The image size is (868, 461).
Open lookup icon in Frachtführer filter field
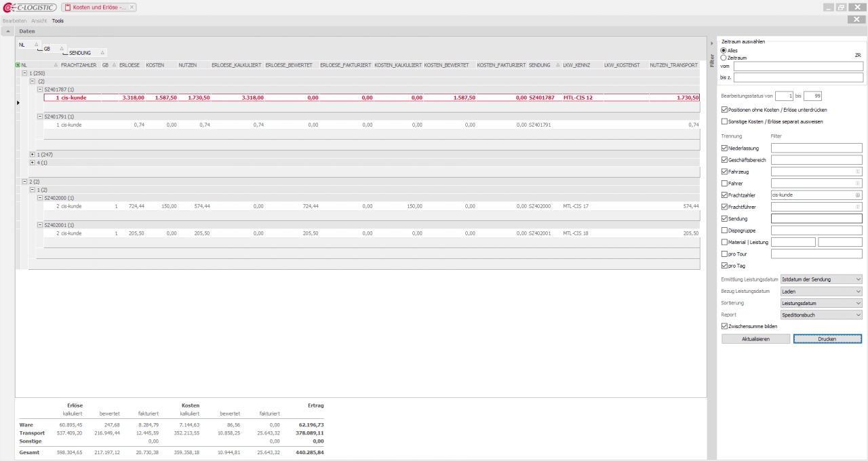(x=858, y=207)
